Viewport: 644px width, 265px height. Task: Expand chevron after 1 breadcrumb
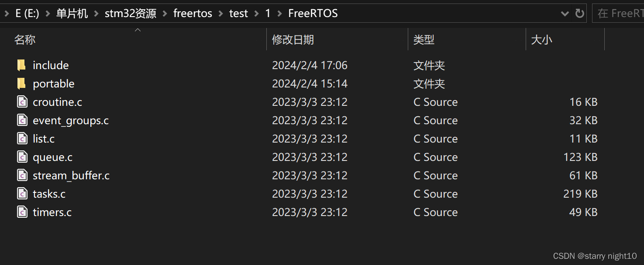279,14
